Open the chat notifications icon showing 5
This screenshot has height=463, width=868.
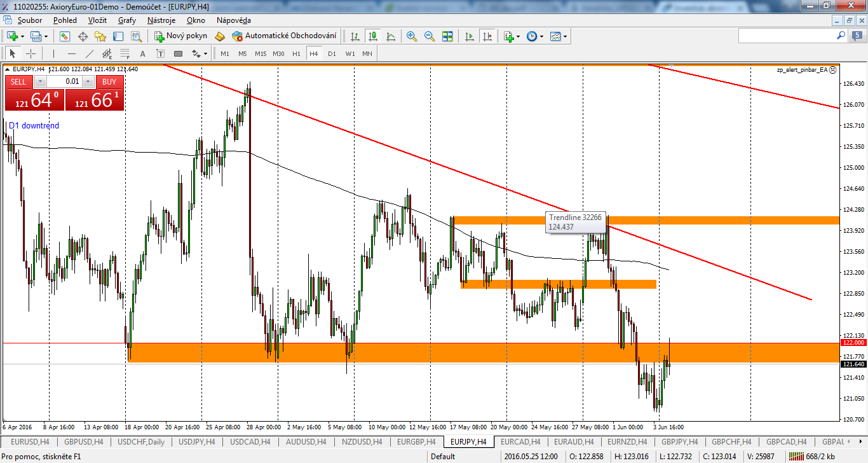pos(858,36)
